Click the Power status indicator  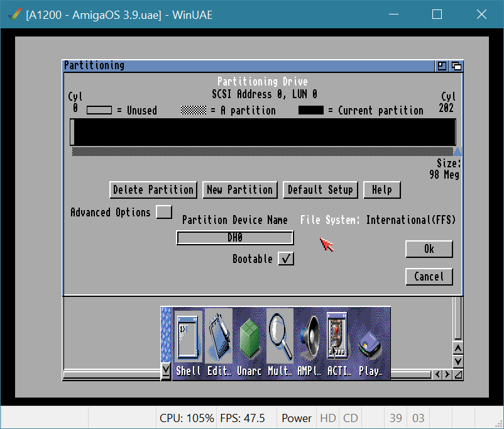(297, 418)
